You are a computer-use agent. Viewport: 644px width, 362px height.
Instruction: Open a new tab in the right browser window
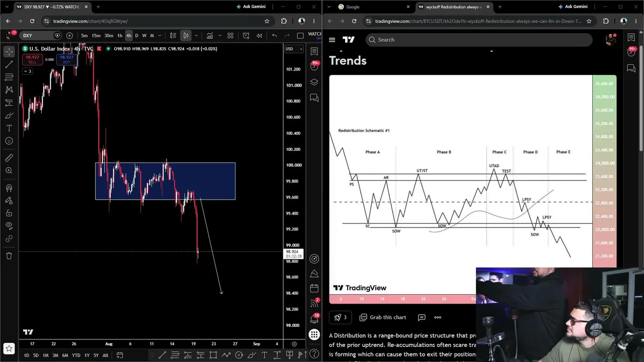click(500, 7)
